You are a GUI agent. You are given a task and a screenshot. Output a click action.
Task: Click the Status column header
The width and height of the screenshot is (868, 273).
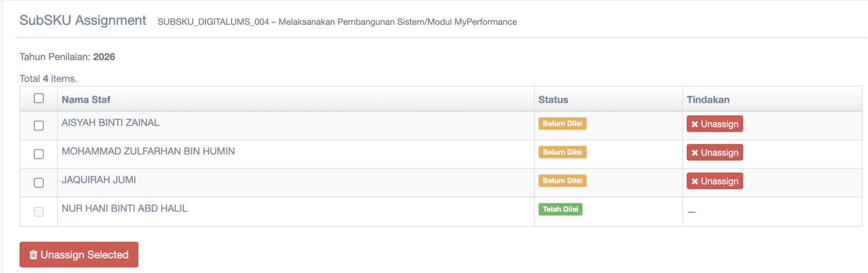tap(553, 100)
